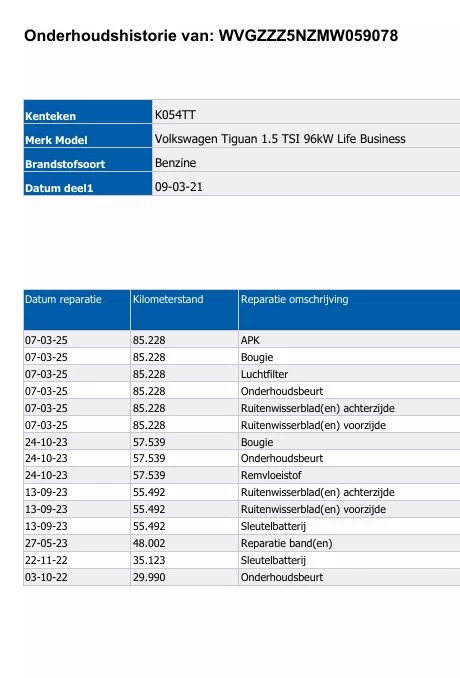
Task: Click the 48.002 kilometerstand cell
Action: [184, 543]
